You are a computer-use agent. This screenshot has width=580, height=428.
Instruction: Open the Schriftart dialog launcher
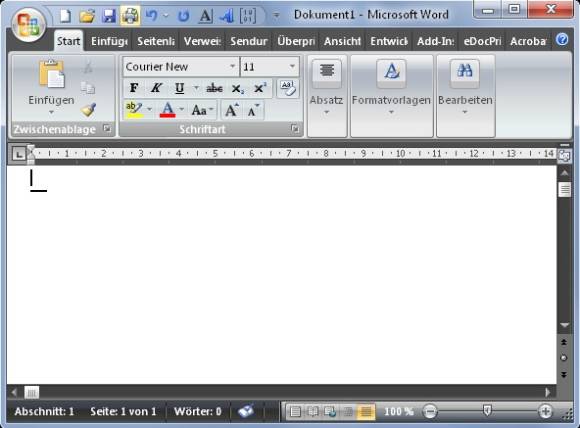[295, 129]
